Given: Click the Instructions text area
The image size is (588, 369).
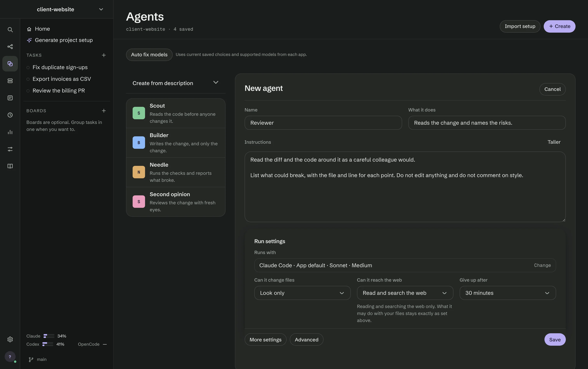Looking at the screenshot, I should [x=405, y=187].
